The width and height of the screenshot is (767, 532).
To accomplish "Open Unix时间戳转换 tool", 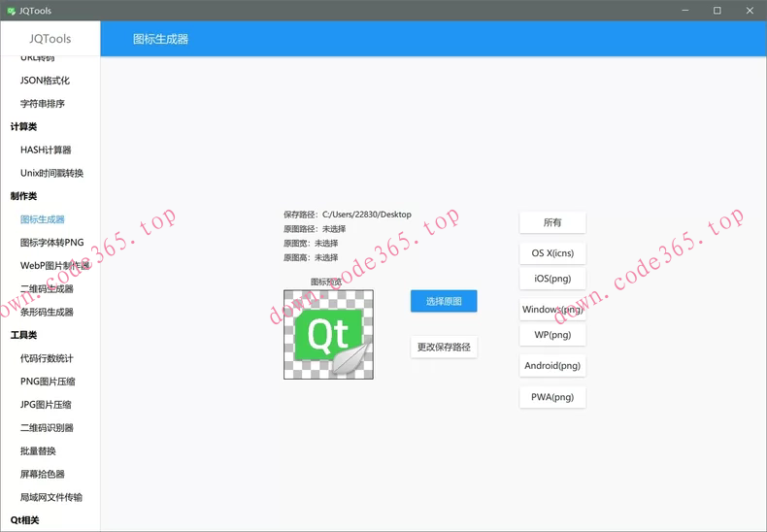I will click(51, 173).
